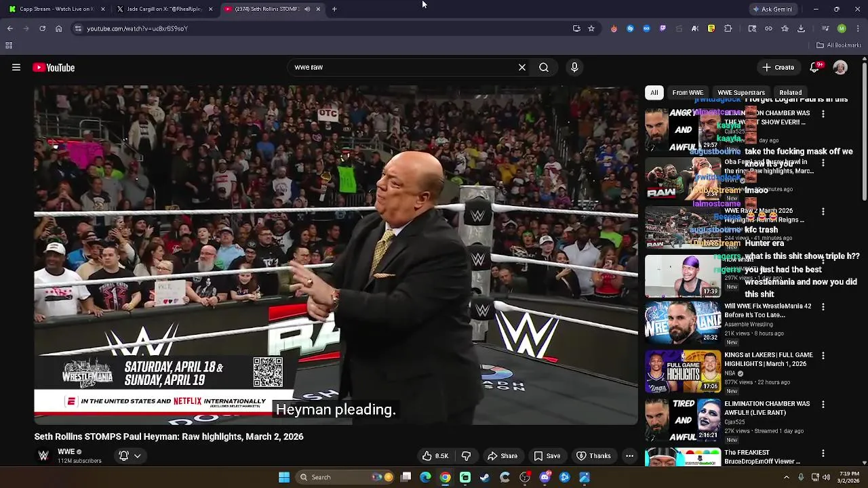Reload the YouTube page
Screen dimensions: 868x488
[42, 28]
